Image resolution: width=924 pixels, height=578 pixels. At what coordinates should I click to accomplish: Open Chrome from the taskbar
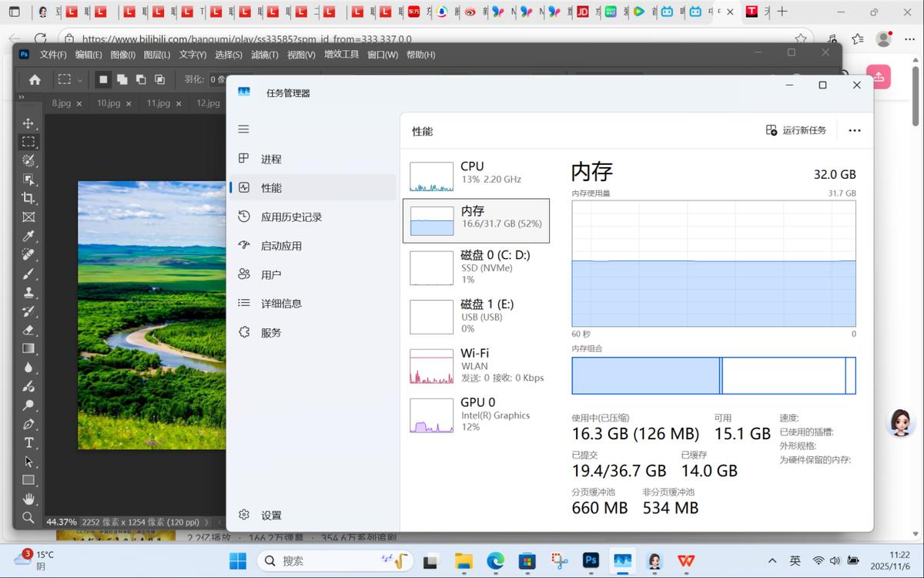(x=494, y=561)
